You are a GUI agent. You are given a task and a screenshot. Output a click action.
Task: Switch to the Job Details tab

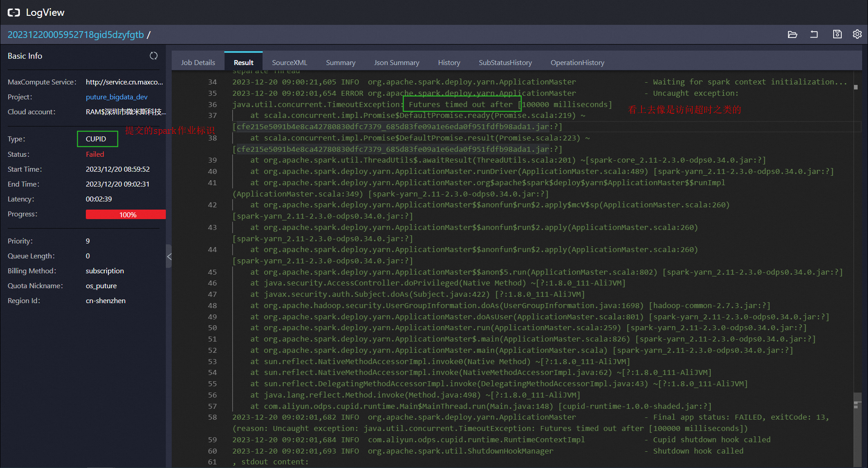coord(198,63)
